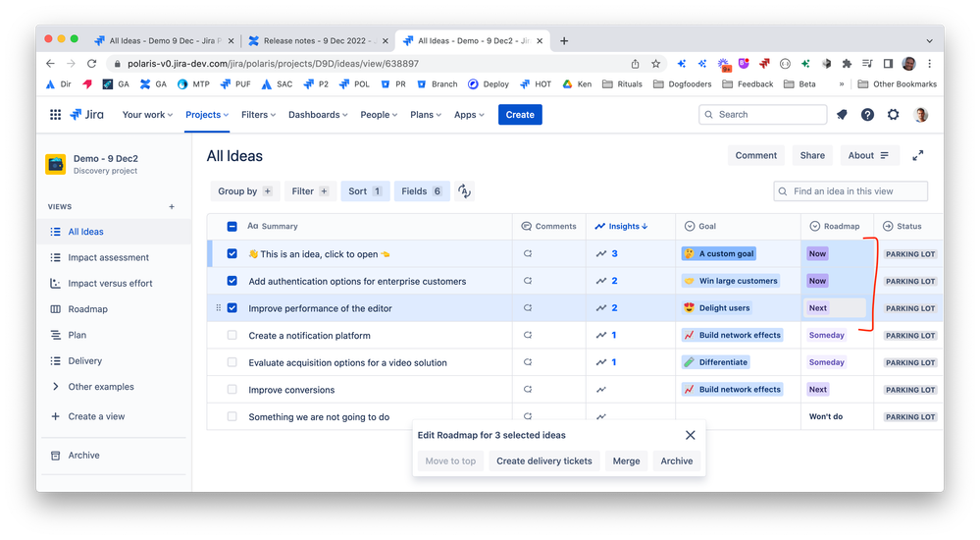Viewport: 980px width, 540px height.
Task: Open the Jira app switcher grid icon
Action: 56,115
